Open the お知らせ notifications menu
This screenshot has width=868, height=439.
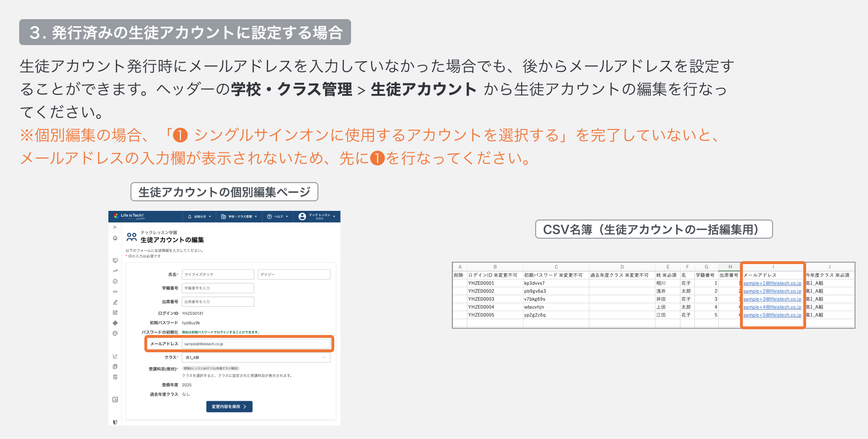199,217
